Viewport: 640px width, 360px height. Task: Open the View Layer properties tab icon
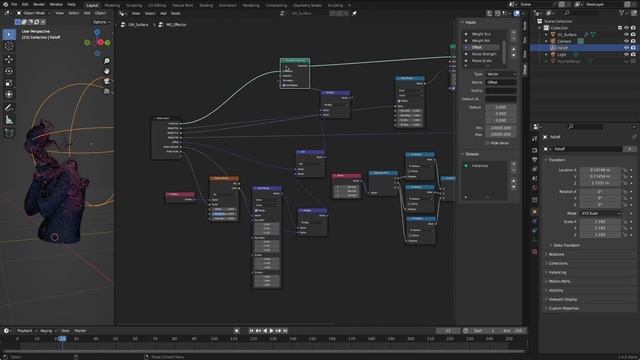535,169
